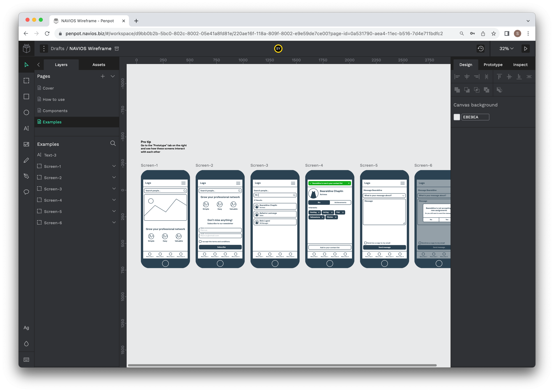Select the Layers panel toggle icon

click(x=39, y=65)
